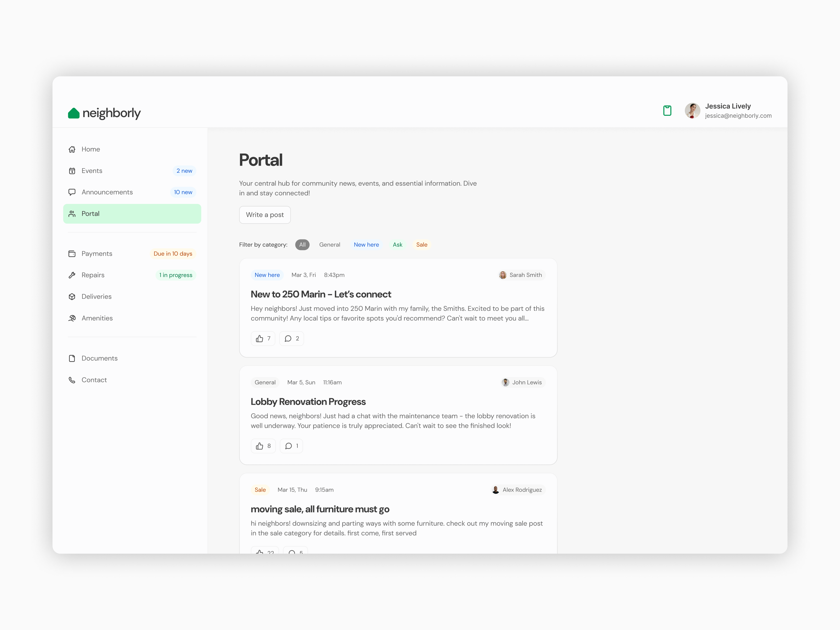Select the All category filter
Viewport: 840px width, 630px height.
[x=302, y=245]
